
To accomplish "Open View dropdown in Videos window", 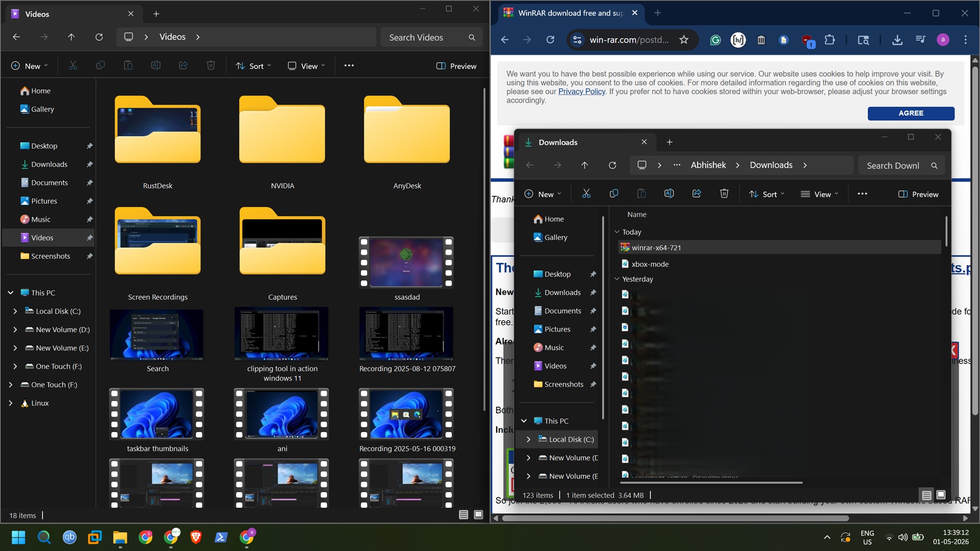I will [x=306, y=66].
